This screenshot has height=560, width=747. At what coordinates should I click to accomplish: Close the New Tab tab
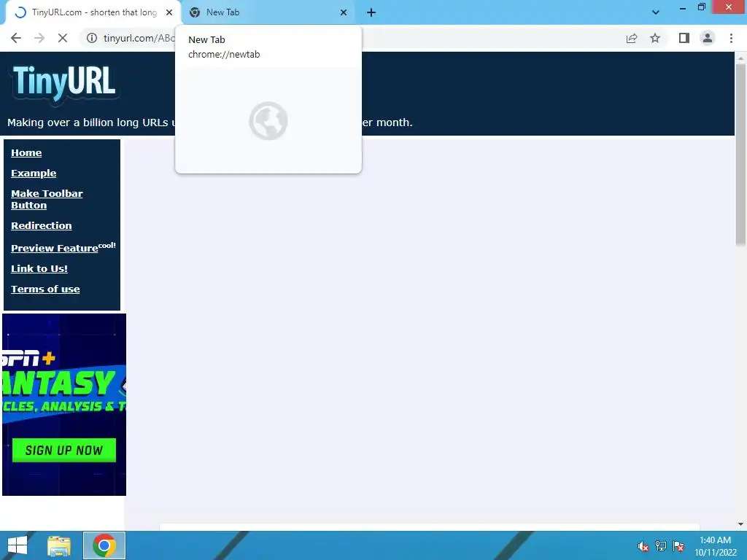coord(344,12)
